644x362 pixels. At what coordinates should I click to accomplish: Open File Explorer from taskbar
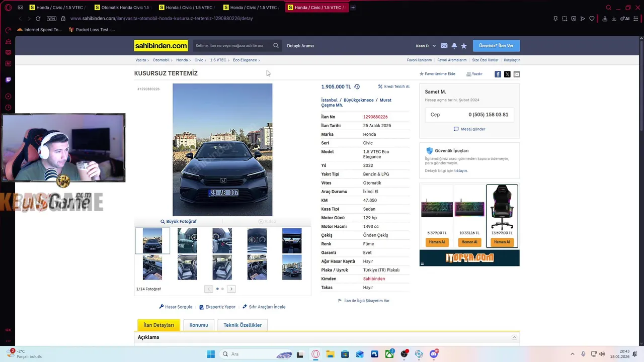(330, 354)
